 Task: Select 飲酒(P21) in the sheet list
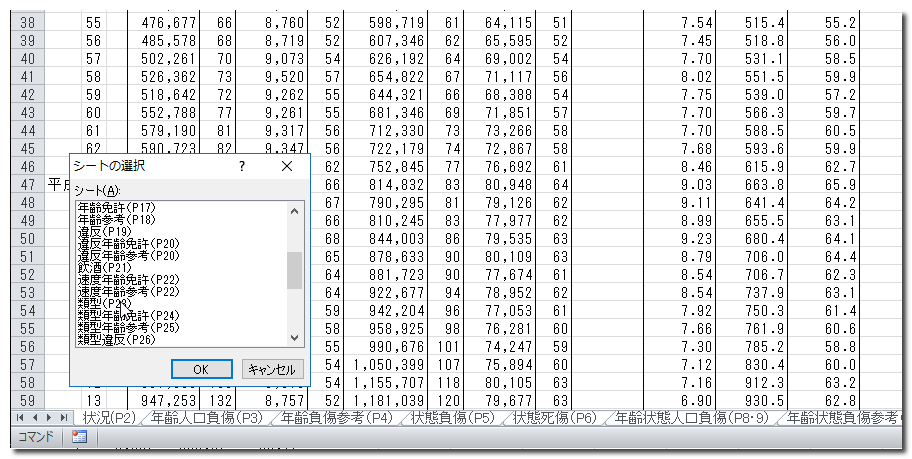107,267
